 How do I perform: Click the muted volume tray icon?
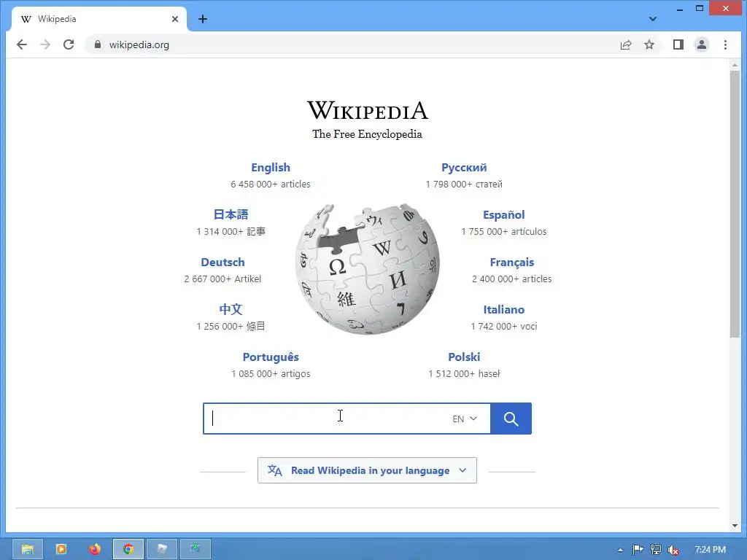tap(673, 550)
